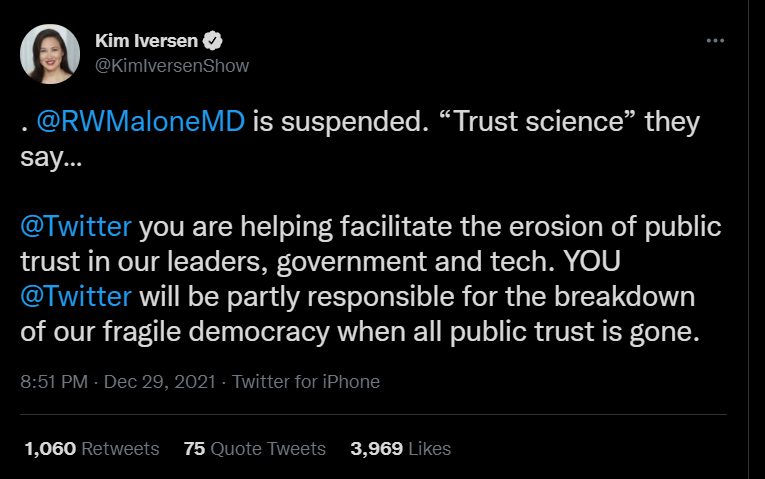View the 1,060 Retweets list

click(90, 449)
